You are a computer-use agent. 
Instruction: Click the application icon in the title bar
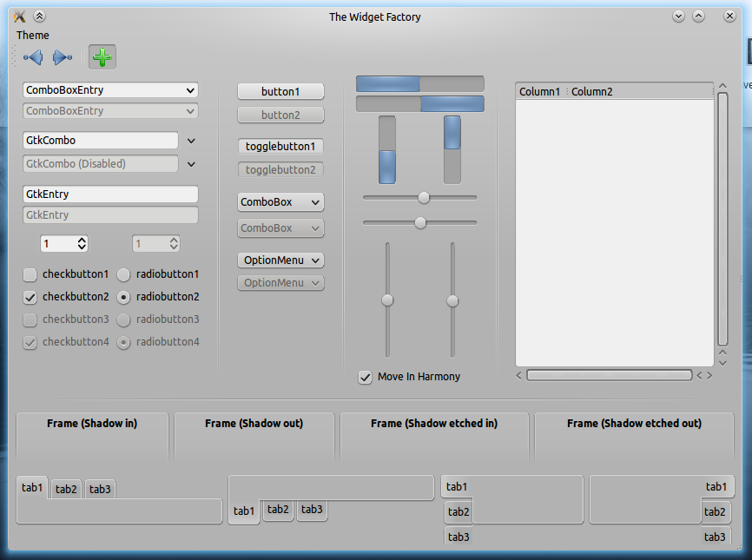click(19, 16)
